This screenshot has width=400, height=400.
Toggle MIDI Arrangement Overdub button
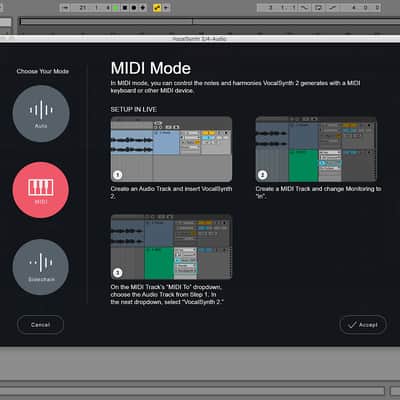coord(143,7)
